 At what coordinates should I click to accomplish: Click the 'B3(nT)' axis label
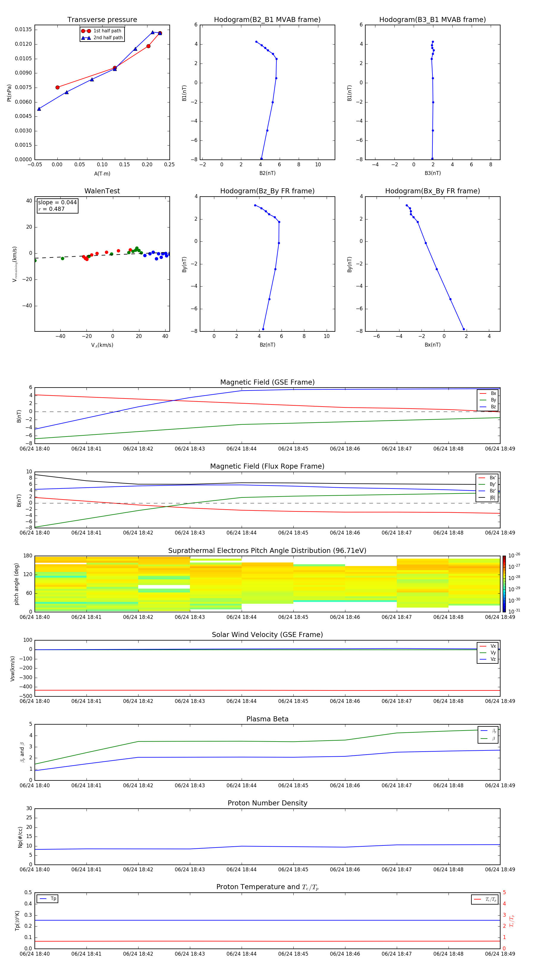click(x=432, y=173)
